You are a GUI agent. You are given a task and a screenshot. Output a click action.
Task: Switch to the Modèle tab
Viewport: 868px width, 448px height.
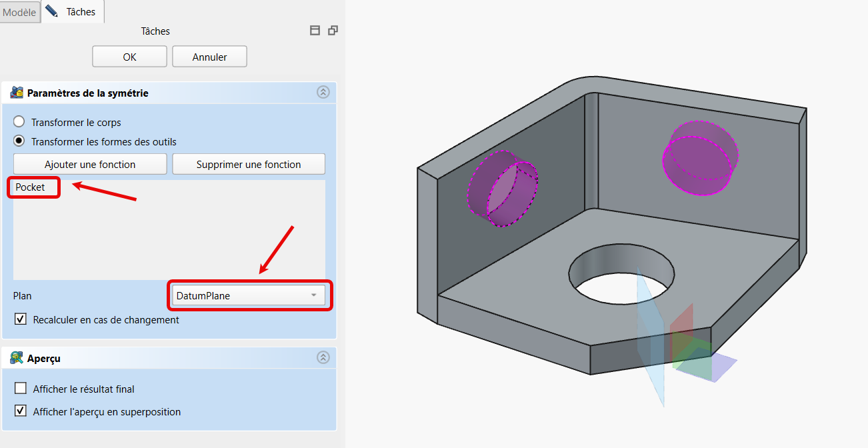click(x=20, y=12)
